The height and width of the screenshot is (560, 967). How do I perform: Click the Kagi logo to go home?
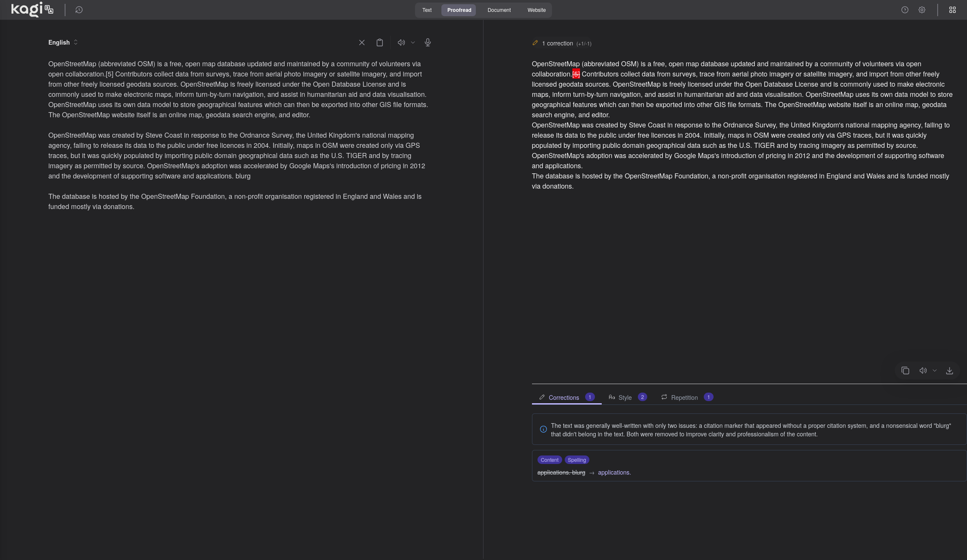tap(28, 9)
